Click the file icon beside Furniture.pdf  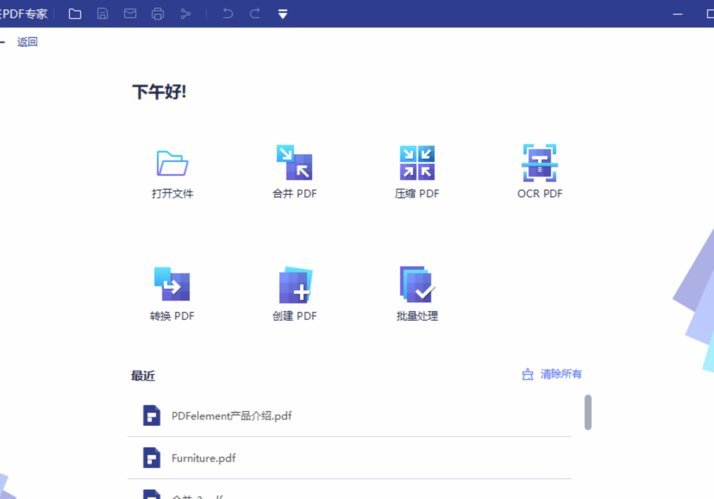[x=152, y=458]
